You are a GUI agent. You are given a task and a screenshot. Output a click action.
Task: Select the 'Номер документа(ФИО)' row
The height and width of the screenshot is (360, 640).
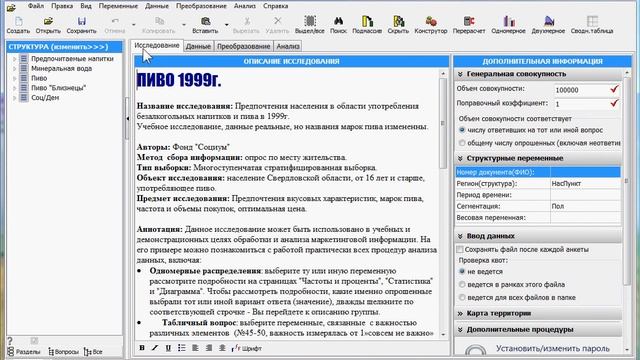click(538, 172)
